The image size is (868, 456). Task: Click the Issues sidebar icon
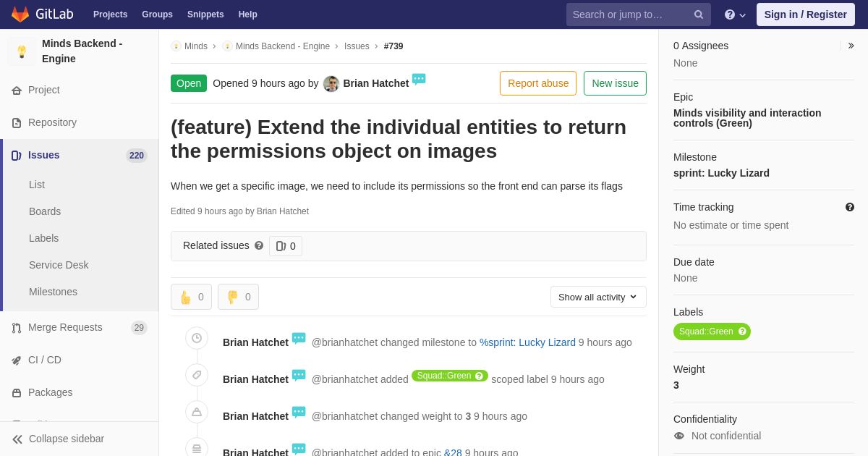[x=17, y=156]
